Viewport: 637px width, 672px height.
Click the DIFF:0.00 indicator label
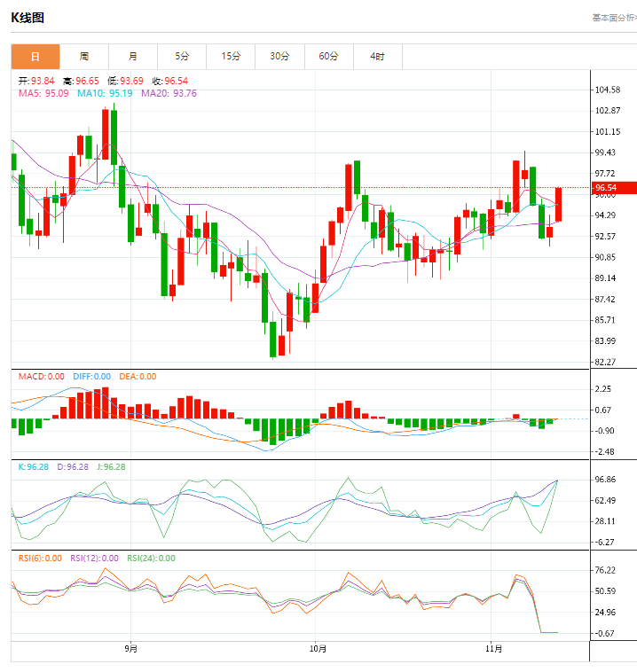click(x=91, y=377)
